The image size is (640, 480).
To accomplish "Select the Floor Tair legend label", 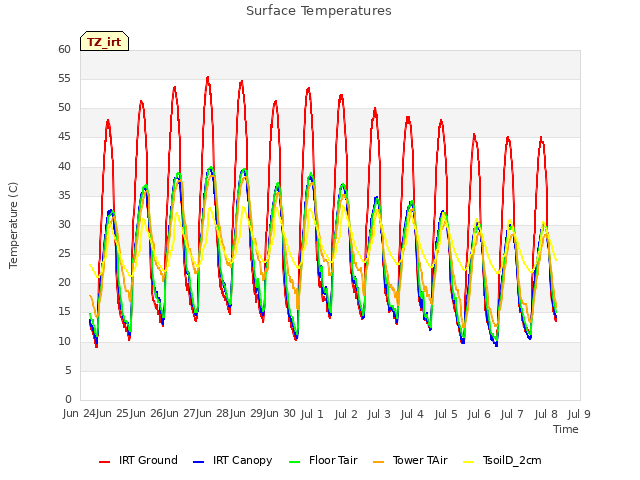I will point(333,460).
